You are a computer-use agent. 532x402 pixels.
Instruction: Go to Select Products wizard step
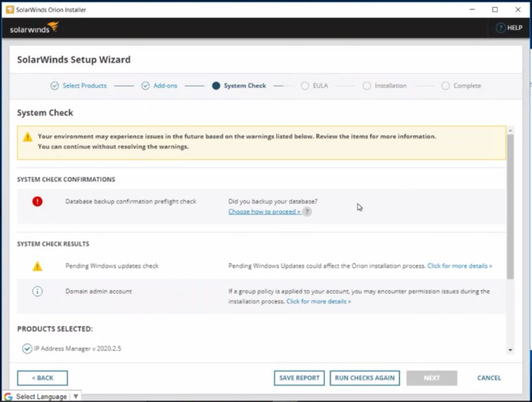(84, 86)
